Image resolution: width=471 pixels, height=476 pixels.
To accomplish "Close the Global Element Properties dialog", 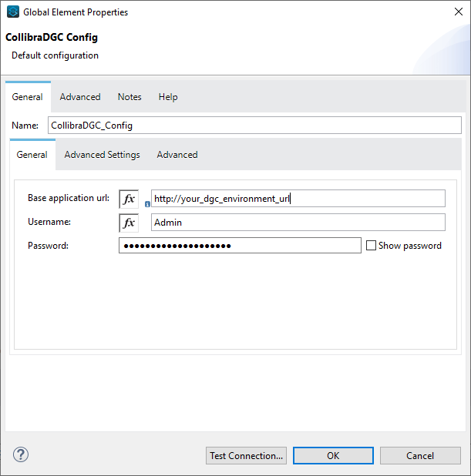I will (458, 12).
